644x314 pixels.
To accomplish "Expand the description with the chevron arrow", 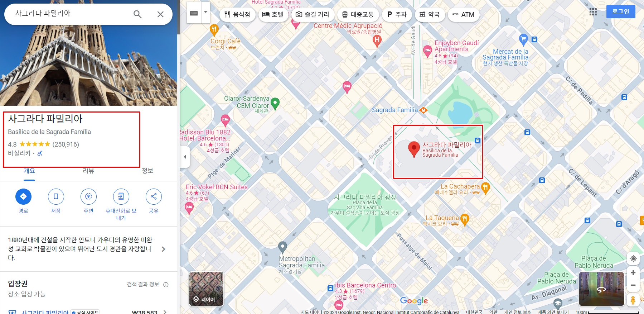I will coord(164,249).
